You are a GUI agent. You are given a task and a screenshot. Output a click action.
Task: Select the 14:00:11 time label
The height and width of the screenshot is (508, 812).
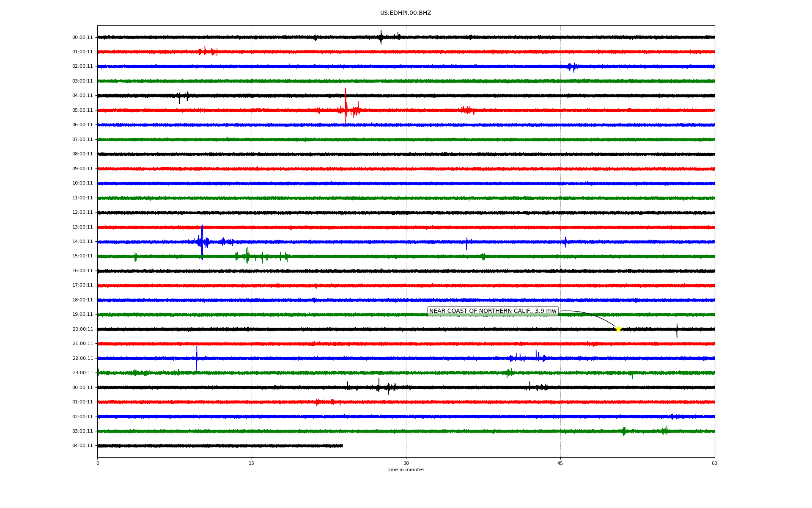click(82, 242)
